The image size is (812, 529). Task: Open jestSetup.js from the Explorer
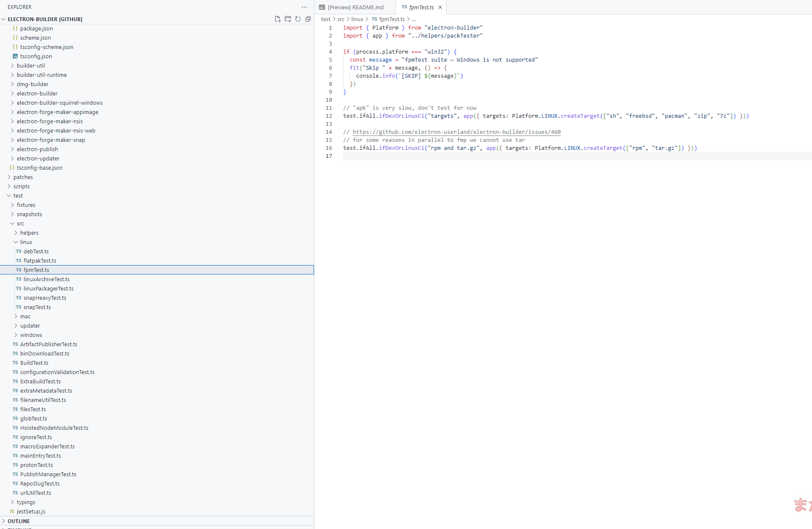[x=31, y=511]
